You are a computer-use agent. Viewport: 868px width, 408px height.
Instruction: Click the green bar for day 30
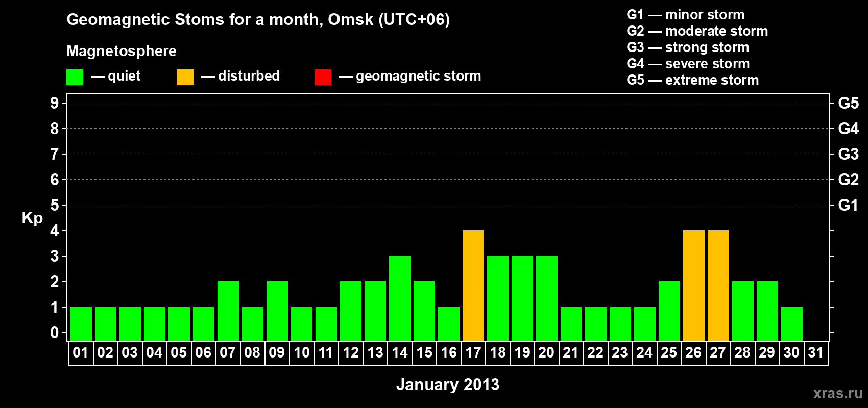[792, 323]
